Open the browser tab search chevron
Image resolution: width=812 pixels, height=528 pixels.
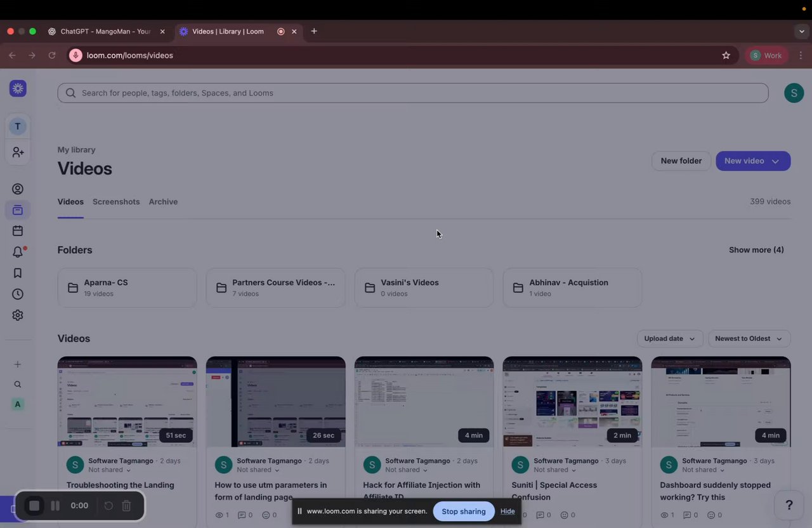tap(802, 31)
